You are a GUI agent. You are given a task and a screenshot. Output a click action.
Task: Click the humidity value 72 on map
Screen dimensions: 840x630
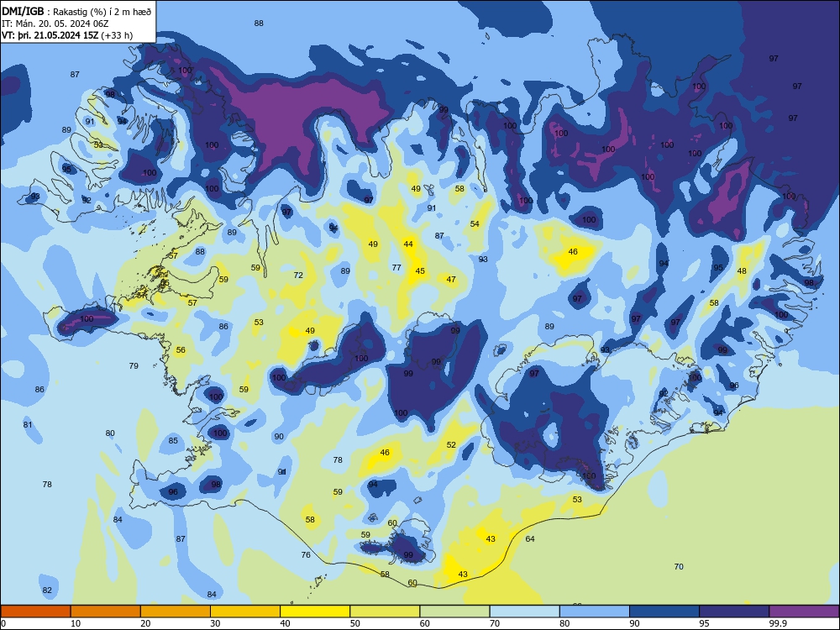tap(298, 276)
